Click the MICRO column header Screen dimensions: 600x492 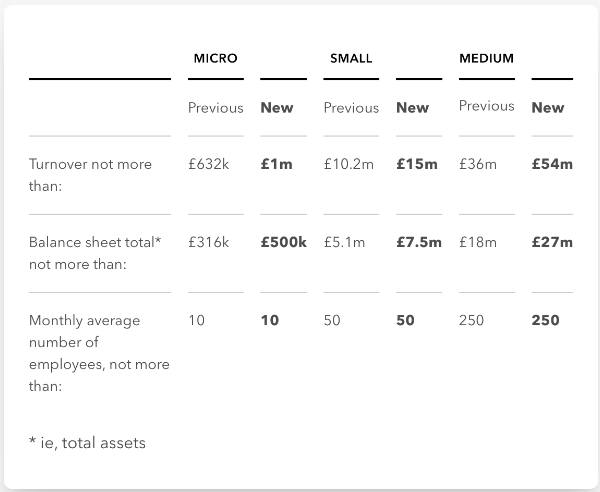point(216,58)
